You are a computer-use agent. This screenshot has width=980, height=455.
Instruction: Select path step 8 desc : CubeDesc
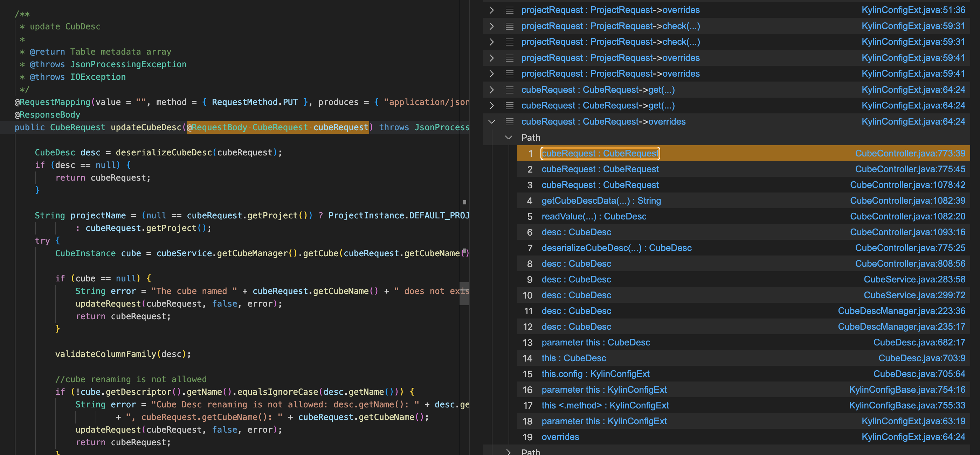coord(577,264)
